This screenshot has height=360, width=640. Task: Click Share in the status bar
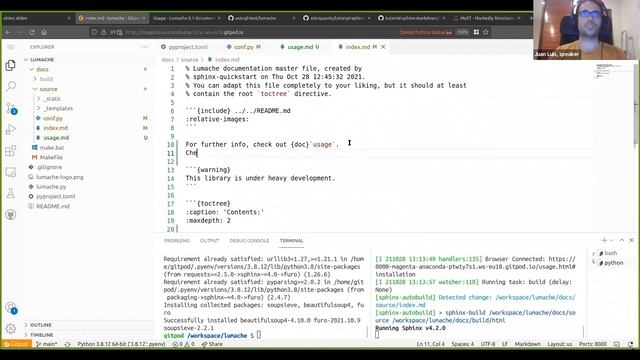[213, 344]
